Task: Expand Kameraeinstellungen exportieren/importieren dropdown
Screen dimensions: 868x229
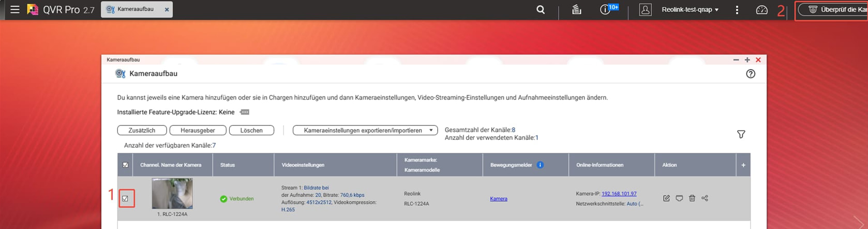Action: [365, 130]
